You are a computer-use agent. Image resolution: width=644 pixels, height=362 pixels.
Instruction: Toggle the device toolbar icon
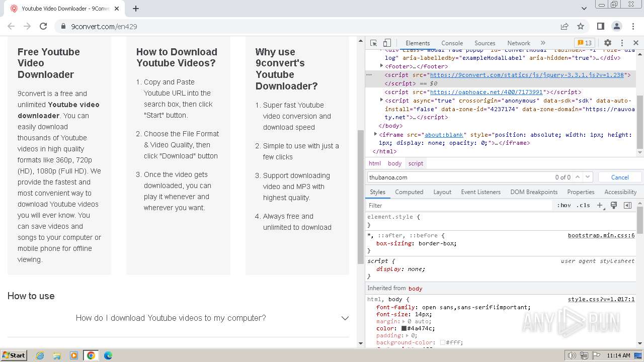pyautogui.click(x=387, y=43)
